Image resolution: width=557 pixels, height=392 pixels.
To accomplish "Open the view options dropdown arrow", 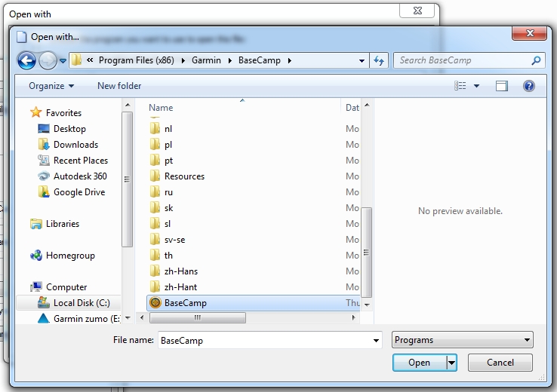I will click(476, 86).
